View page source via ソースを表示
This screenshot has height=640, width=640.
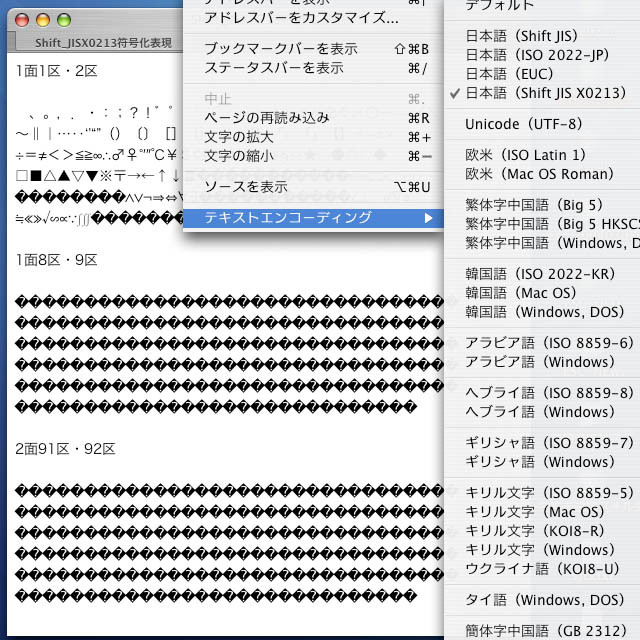point(313,187)
